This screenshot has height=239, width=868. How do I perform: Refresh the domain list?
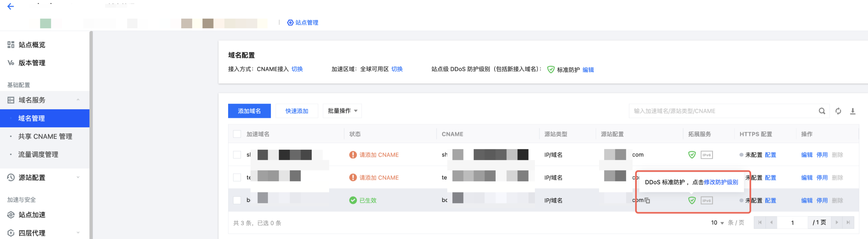click(838, 111)
